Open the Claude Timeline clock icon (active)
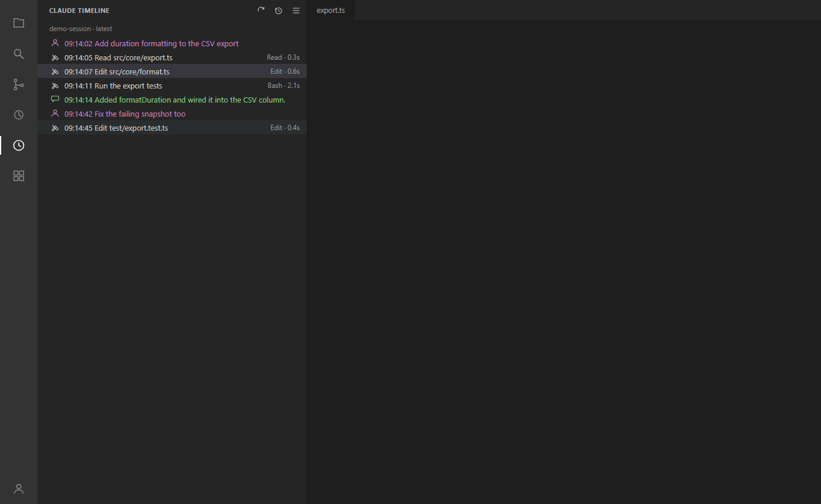The height and width of the screenshot is (504, 821). tap(19, 145)
